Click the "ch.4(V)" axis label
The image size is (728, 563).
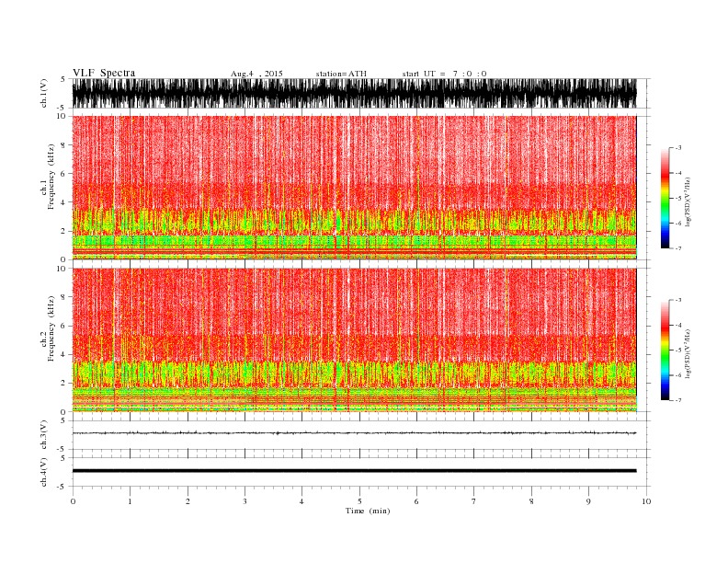(x=44, y=472)
